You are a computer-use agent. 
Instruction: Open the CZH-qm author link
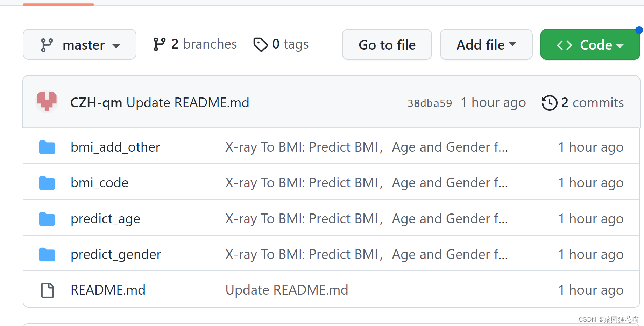pos(96,103)
